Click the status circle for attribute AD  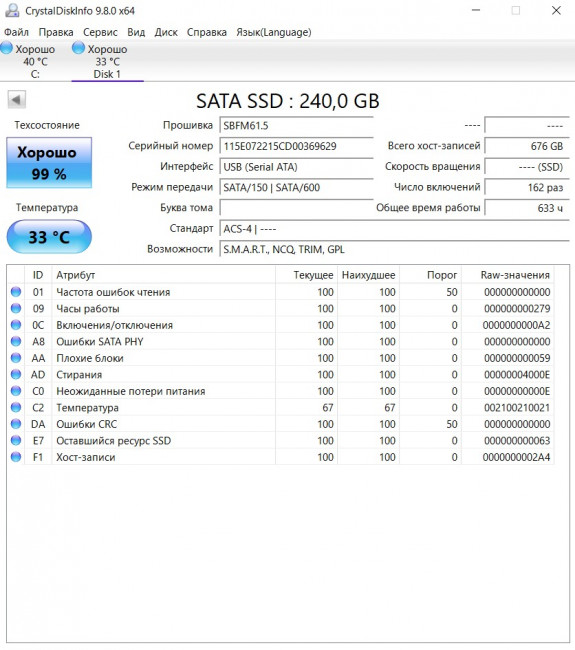point(16,374)
